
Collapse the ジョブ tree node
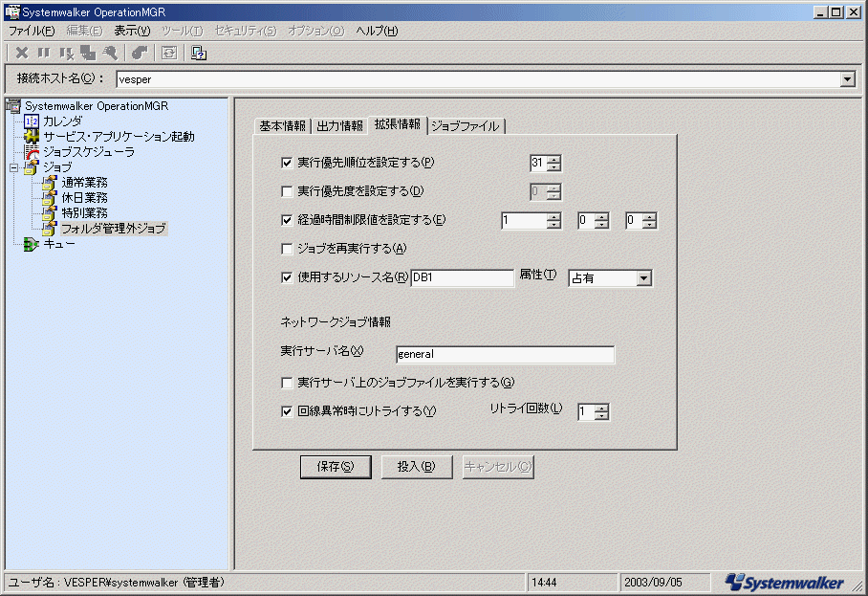[13, 167]
